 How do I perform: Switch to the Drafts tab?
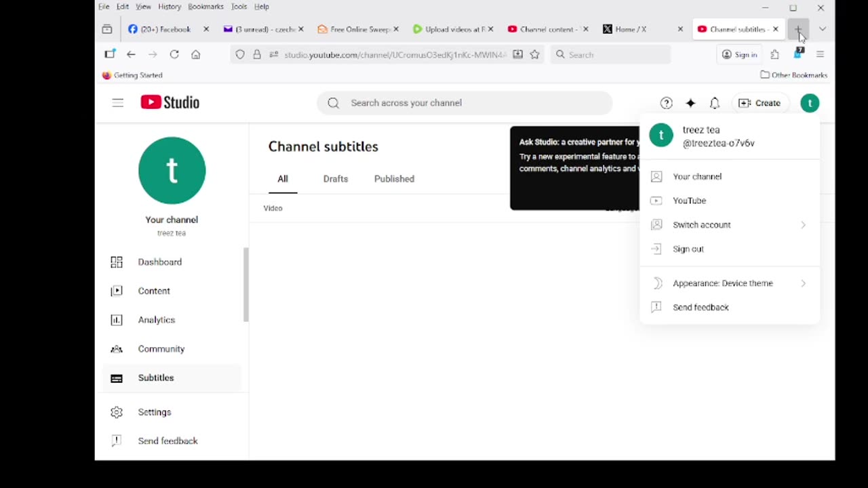click(336, 179)
